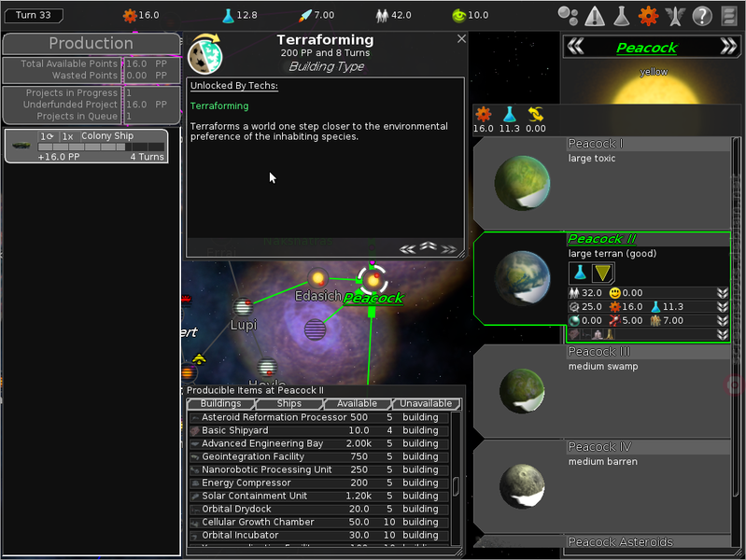Click the Colony Ship icon in production queue
746x560 pixels.
tap(21, 146)
